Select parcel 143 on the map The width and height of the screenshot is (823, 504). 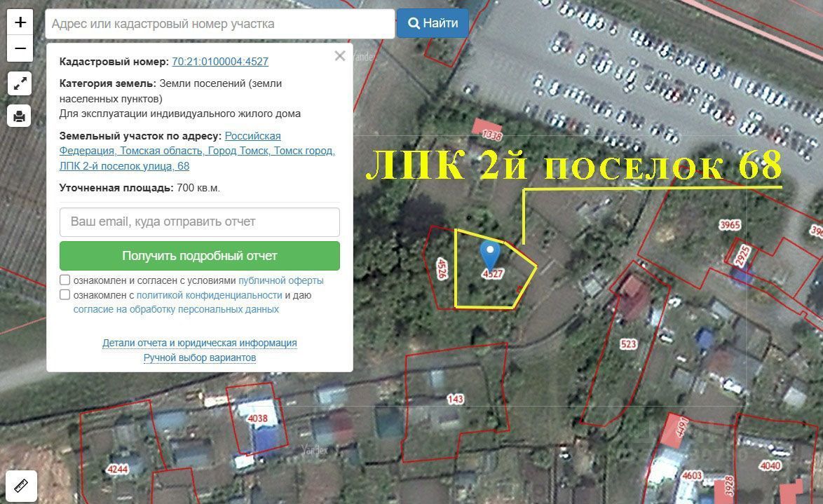point(455,399)
